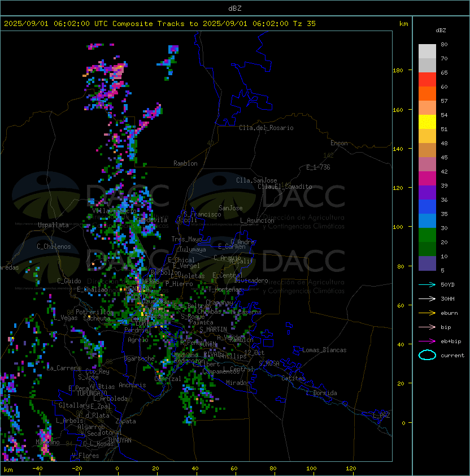
Task: Click the 'Divisadero' map label
Action: (251, 280)
